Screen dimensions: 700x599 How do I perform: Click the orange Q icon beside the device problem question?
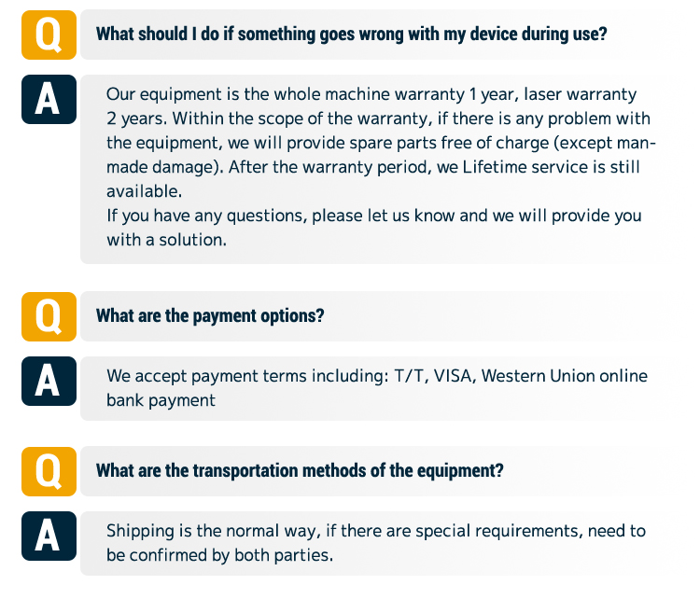click(x=49, y=35)
